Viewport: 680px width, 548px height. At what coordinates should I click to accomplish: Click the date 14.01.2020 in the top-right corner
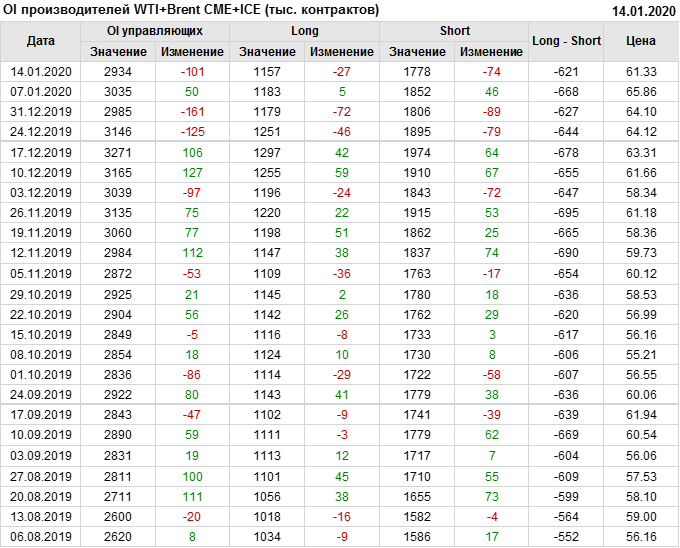(642, 9)
